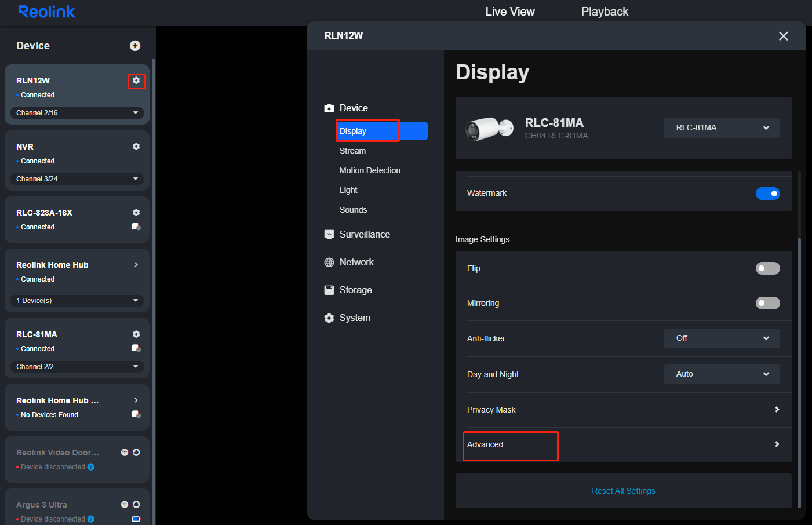Select Display in settings menu
Image resolution: width=812 pixels, height=525 pixels.
[x=382, y=131]
